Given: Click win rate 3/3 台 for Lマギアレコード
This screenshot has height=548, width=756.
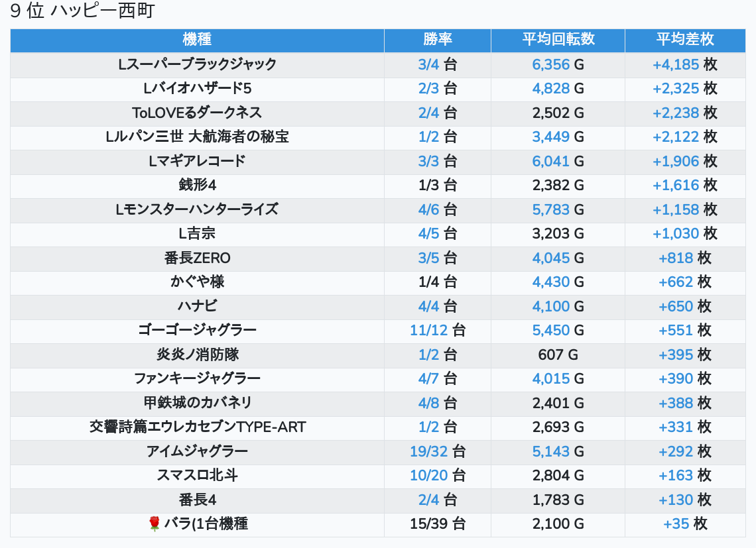Looking at the screenshot, I should [x=437, y=162].
